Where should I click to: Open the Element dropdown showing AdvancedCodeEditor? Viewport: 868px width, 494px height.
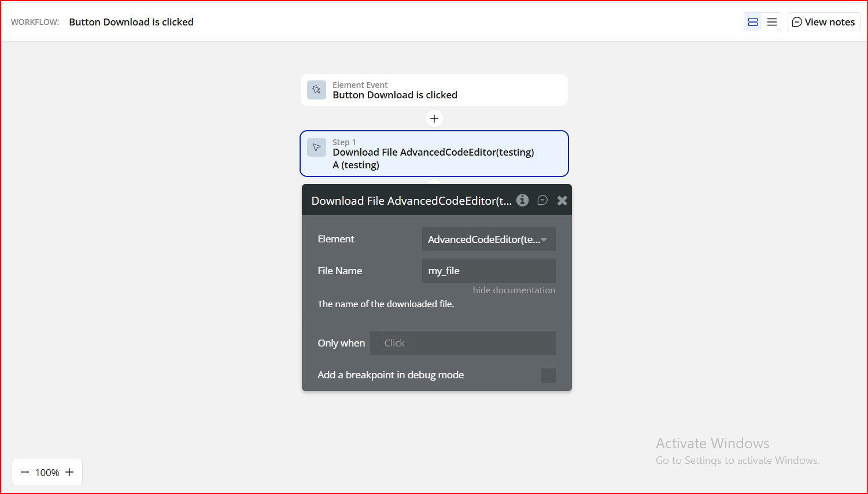[x=489, y=239]
